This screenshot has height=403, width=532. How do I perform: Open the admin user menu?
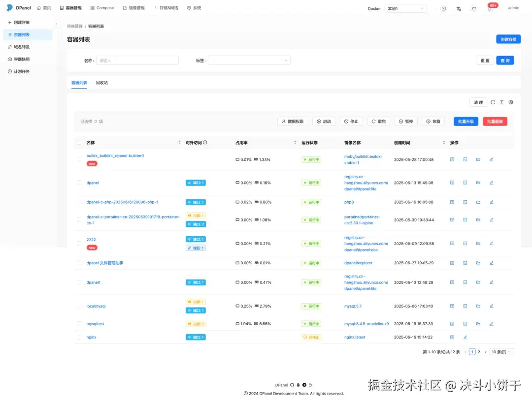pyautogui.click(x=513, y=8)
